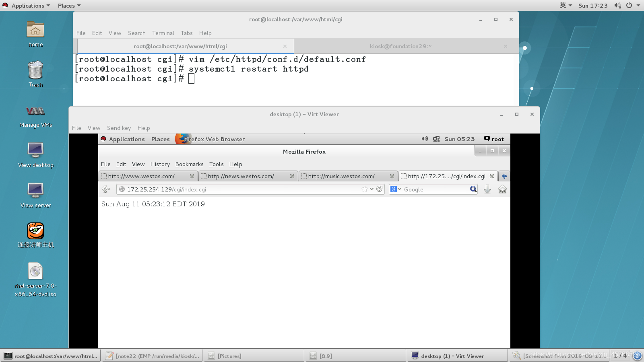644x362 pixels.
Task: Open guest Places menu
Action: pyautogui.click(x=160, y=139)
